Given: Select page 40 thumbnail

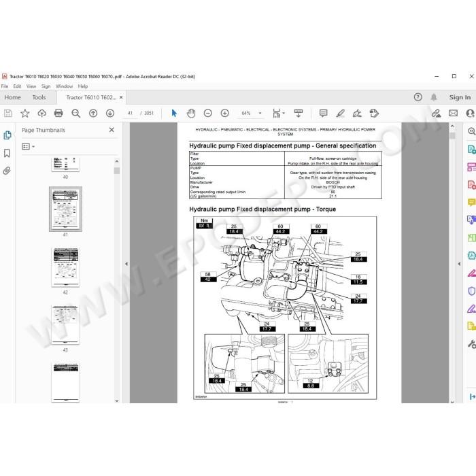Looking at the screenshot, I should pos(65,165).
